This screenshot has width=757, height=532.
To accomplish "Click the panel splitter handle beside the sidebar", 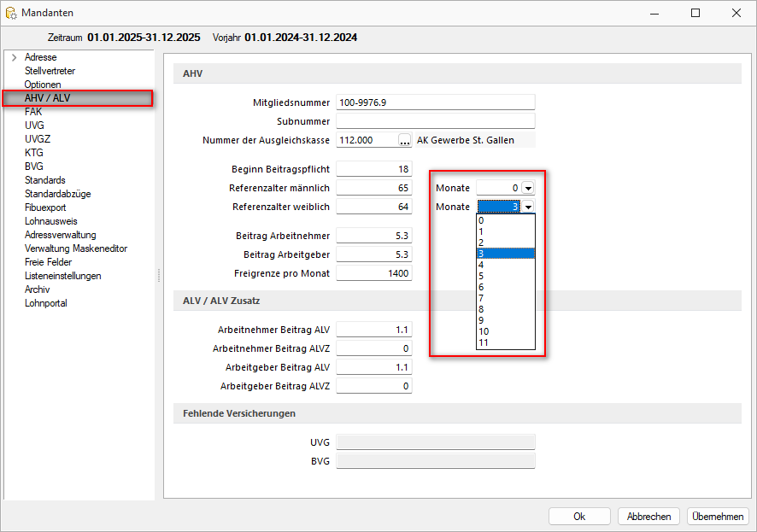I will [158, 275].
